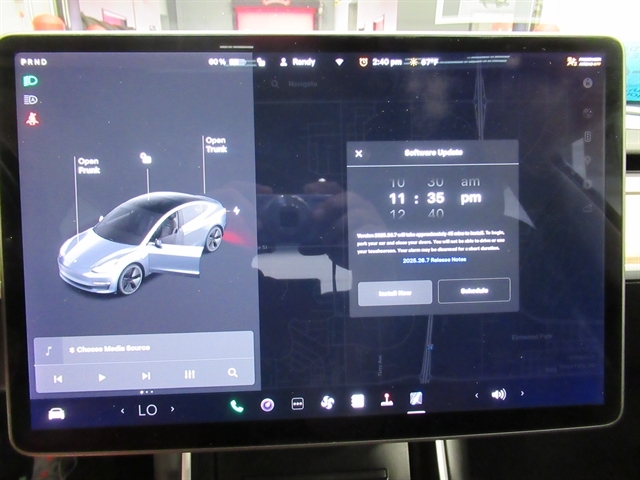Select am in the time picker
The width and height of the screenshot is (640, 480).
471,182
